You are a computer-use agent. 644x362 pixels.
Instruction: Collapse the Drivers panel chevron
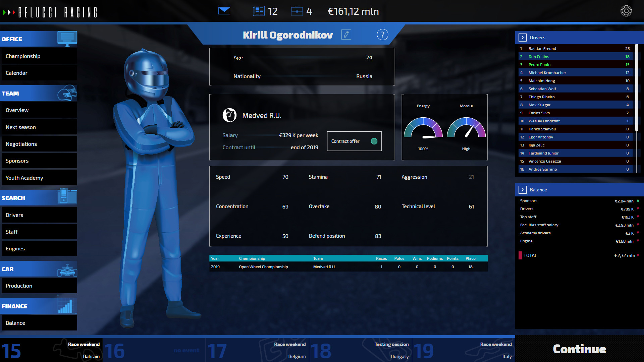click(522, 38)
